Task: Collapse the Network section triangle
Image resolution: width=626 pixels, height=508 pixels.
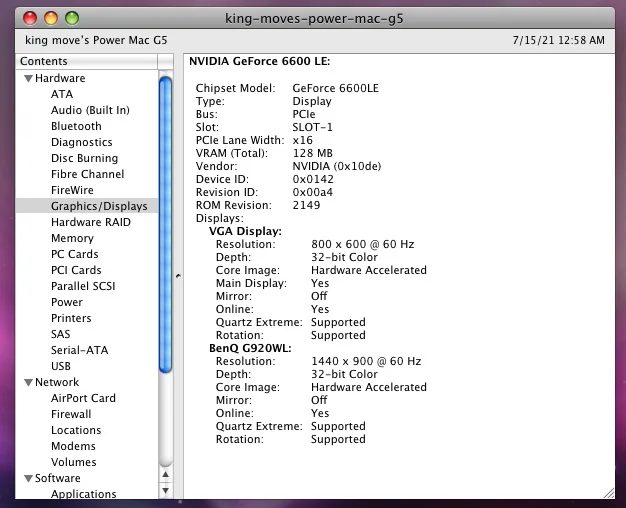Action: [28, 382]
